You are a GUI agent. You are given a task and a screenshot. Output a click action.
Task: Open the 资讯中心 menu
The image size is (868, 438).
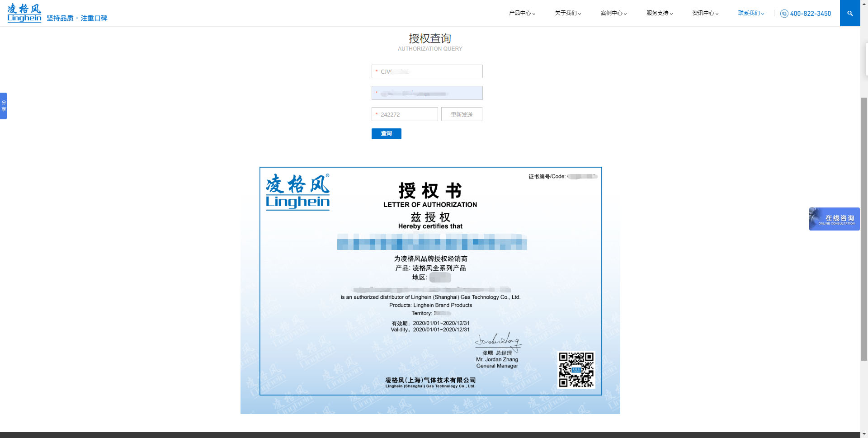(x=705, y=13)
